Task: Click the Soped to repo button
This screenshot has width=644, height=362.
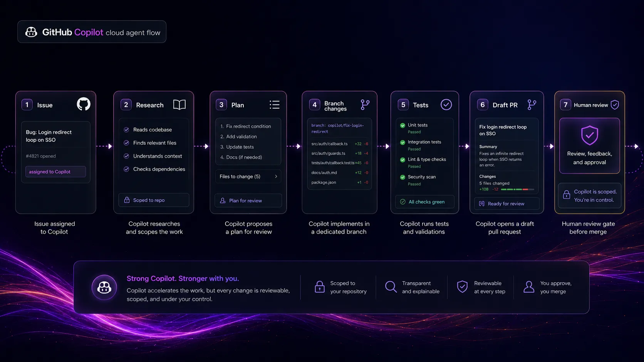Action: click(x=154, y=200)
